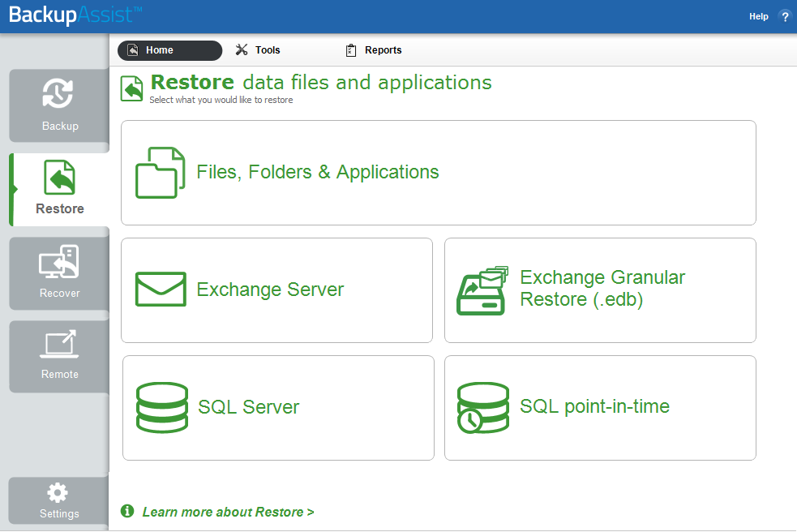Choose SQL point-in-time restore option
The height and width of the screenshot is (532, 797).
tap(600, 408)
